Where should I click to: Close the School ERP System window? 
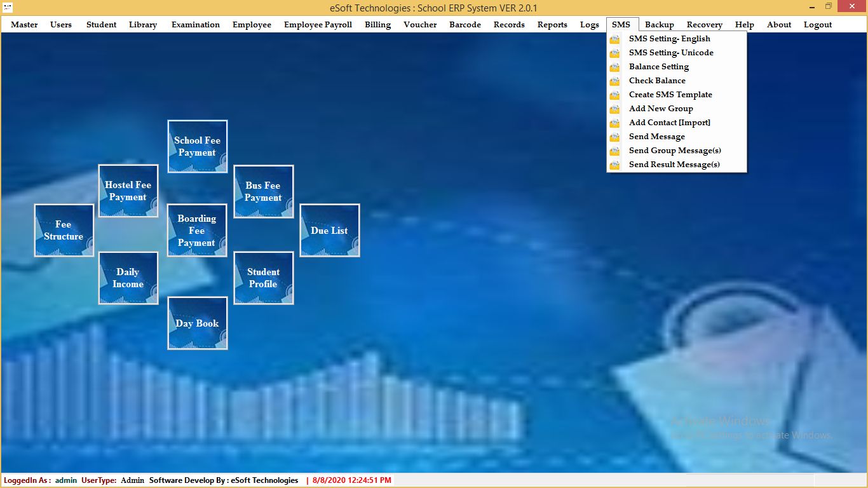pos(852,7)
